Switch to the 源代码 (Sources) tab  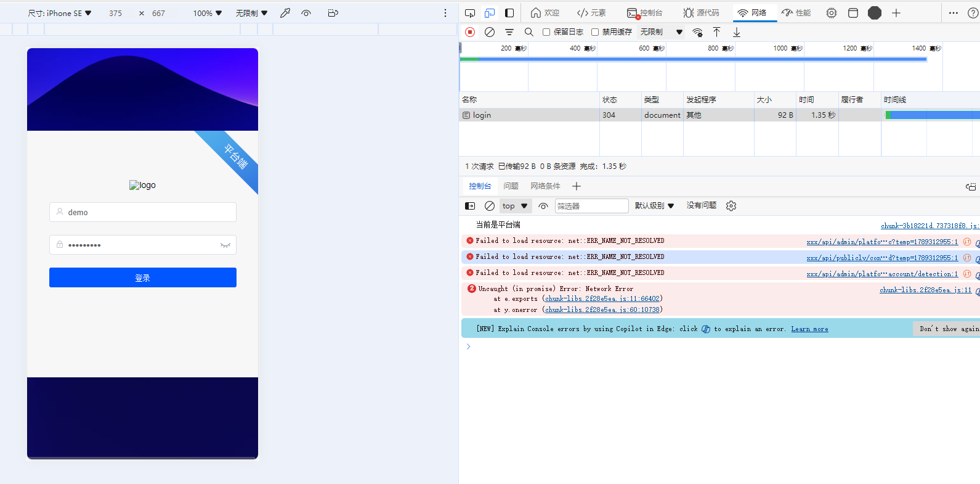click(701, 13)
